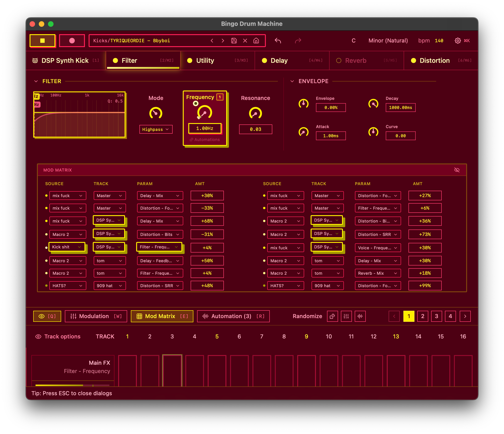The width and height of the screenshot is (504, 434).
Task: Toggle the eye view button labeled Q
Action: (47, 316)
